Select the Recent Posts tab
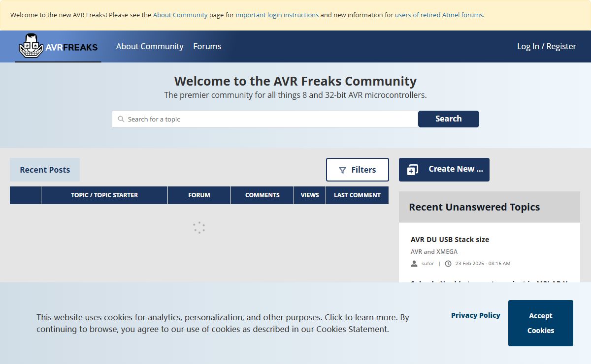Image resolution: width=591 pixels, height=364 pixels. pos(45,170)
